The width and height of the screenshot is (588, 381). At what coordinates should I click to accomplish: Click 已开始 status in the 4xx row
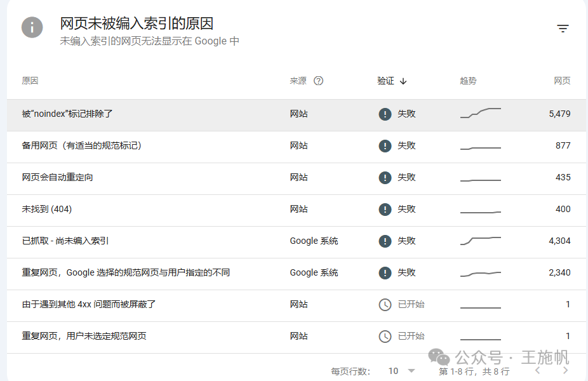pyautogui.click(x=411, y=305)
